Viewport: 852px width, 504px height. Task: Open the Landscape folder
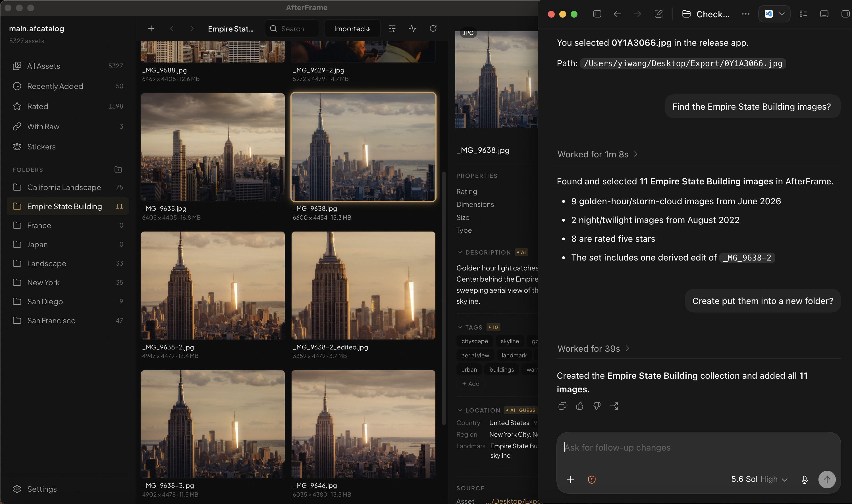[68, 263]
